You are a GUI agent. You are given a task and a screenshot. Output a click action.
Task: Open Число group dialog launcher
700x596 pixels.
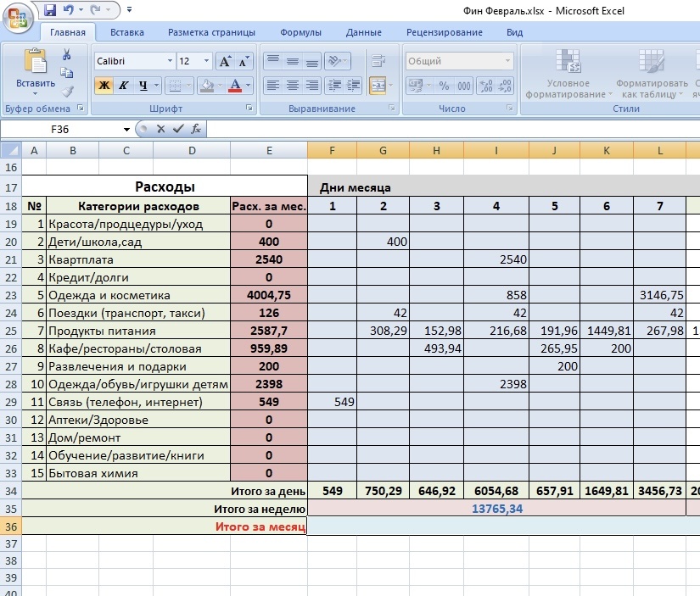pyautogui.click(x=509, y=108)
